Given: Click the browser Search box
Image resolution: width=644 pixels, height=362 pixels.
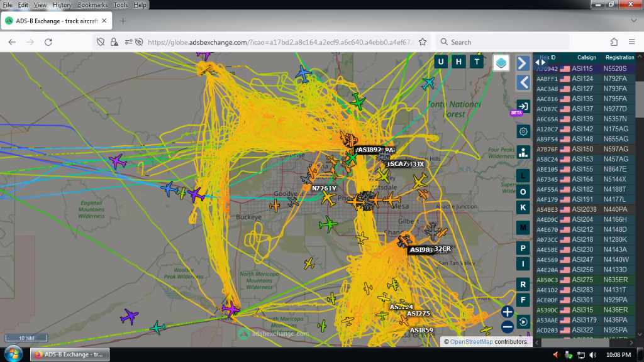Looking at the screenshot, I should [502, 42].
